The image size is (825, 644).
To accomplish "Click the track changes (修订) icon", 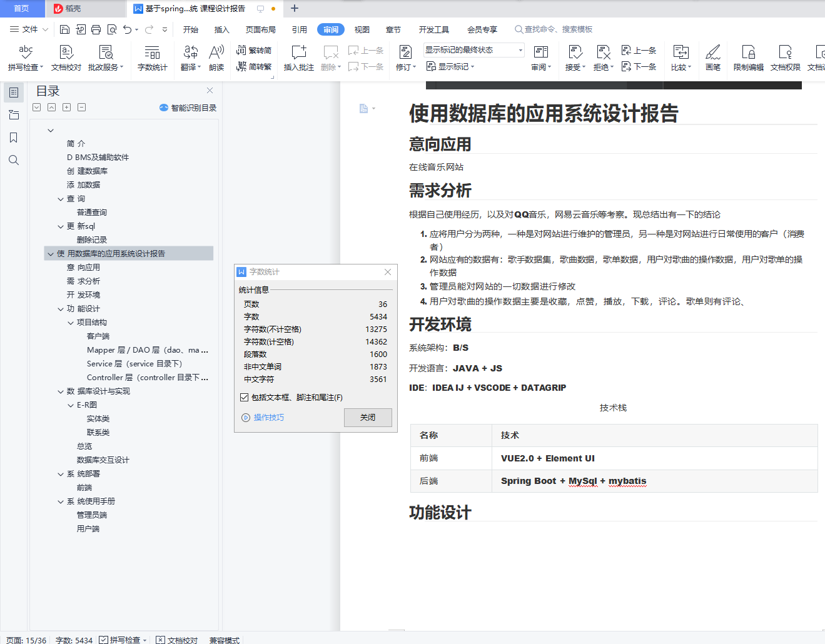I will 405,58.
